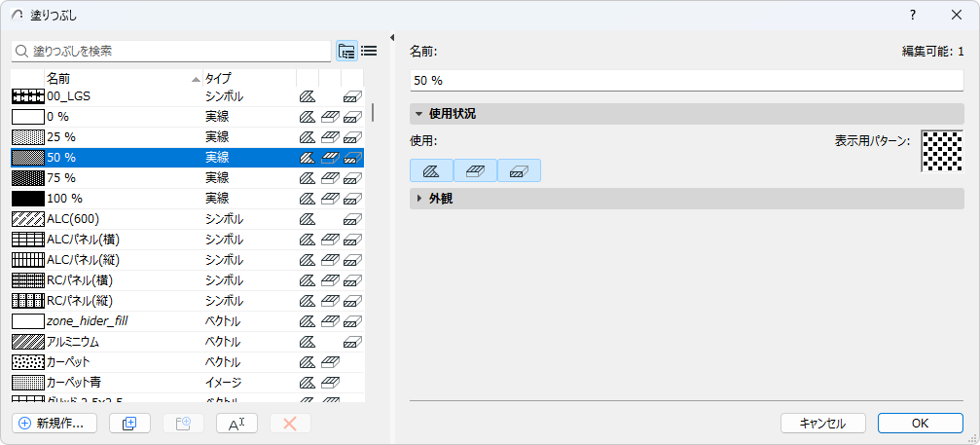Click the ベクトル type cell of アルミニウム
Viewport: 980px width, 445px height.
[x=223, y=342]
